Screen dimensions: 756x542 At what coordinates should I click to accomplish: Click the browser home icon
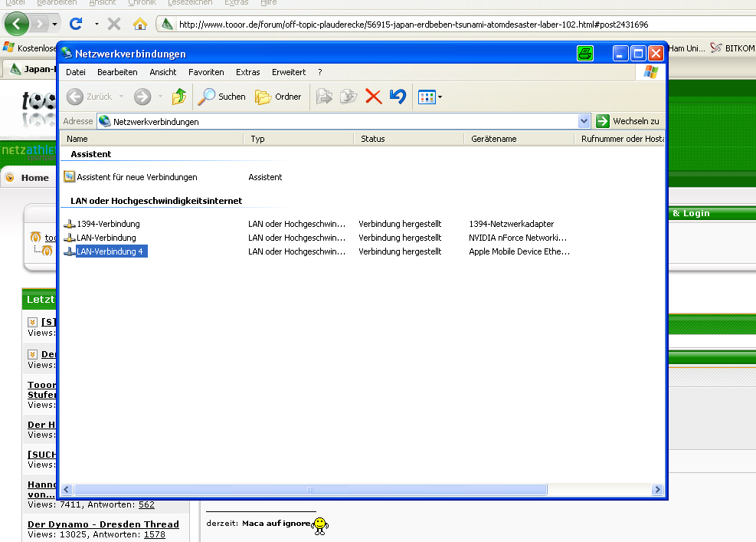pyautogui.click(x=139, y=24)
